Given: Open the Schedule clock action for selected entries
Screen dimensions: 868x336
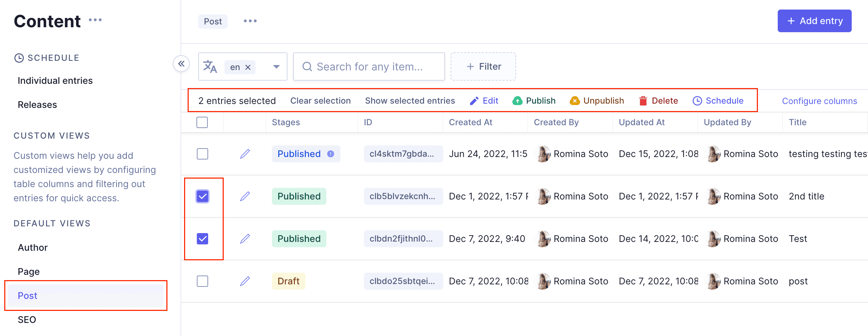Looking at the screenshot, I should [x=697, y=100].
